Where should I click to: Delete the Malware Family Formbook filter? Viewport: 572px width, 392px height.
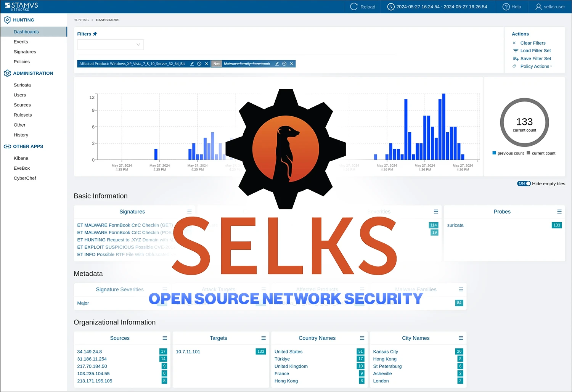pos(292,64)
